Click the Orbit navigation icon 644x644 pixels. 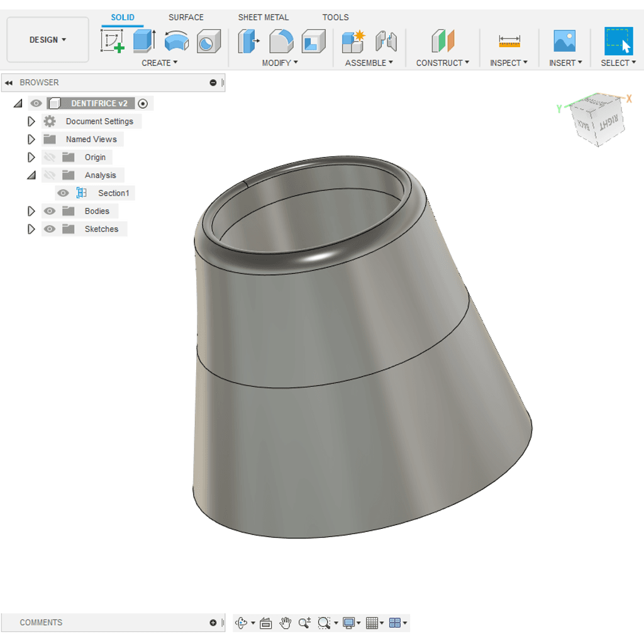coord(241,623)
